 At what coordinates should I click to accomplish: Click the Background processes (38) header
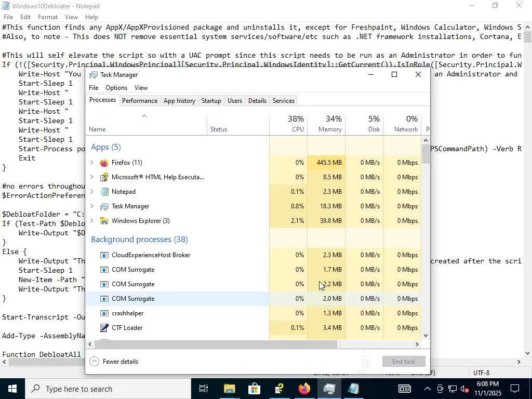click(139, 240)
